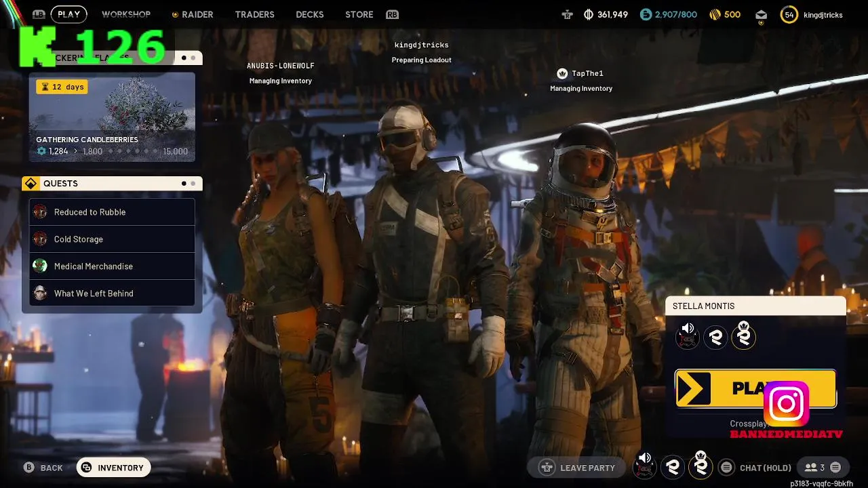This screenshot has height=488, width=868.
Task: Click the 12 days hourglass timer badge
Action: (62, 87)
